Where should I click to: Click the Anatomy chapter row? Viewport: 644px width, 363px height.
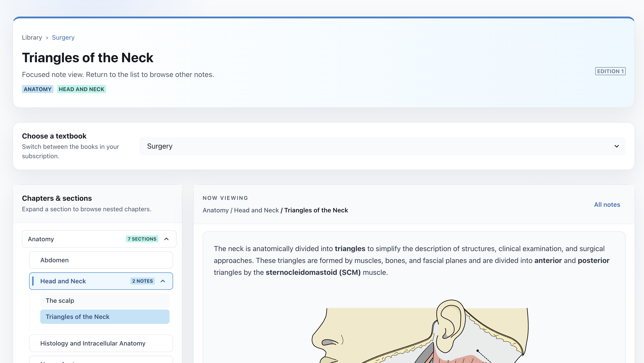point(75,239)
